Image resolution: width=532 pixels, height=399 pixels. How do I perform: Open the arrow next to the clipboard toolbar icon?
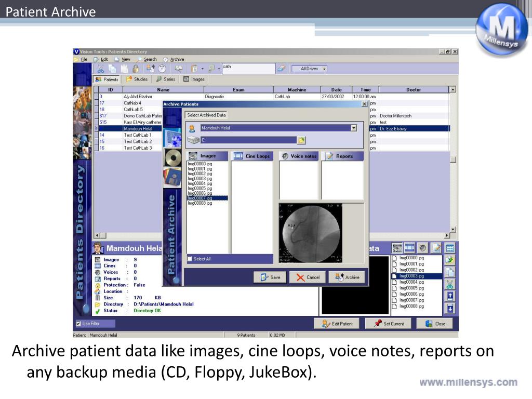click(x=203, y=69)
